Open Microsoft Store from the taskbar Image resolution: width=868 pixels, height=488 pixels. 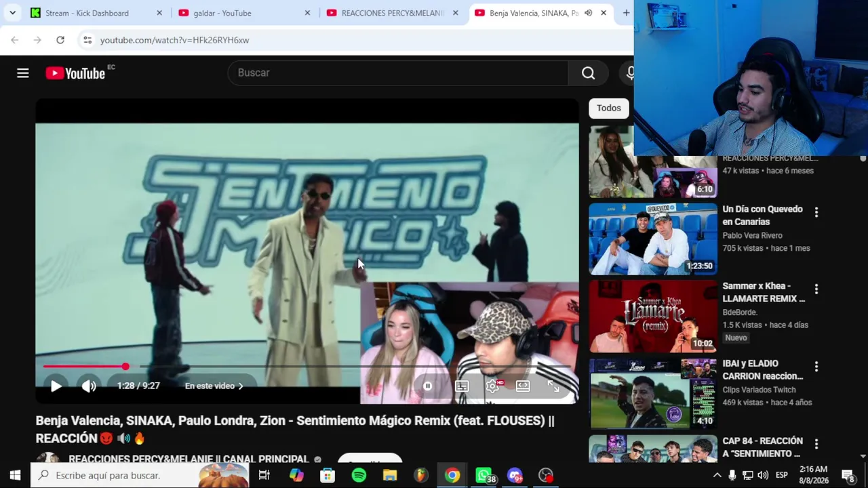click(x=328, y=475)
